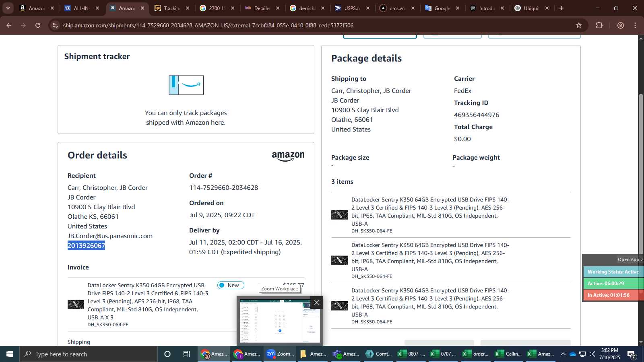
Task: Click the scrollbar down arrow
Action: [x=641, y=342]
